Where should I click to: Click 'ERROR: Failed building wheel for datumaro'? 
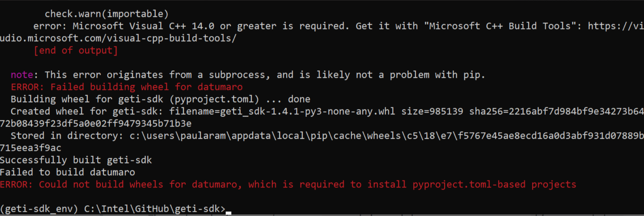point(127,87)
